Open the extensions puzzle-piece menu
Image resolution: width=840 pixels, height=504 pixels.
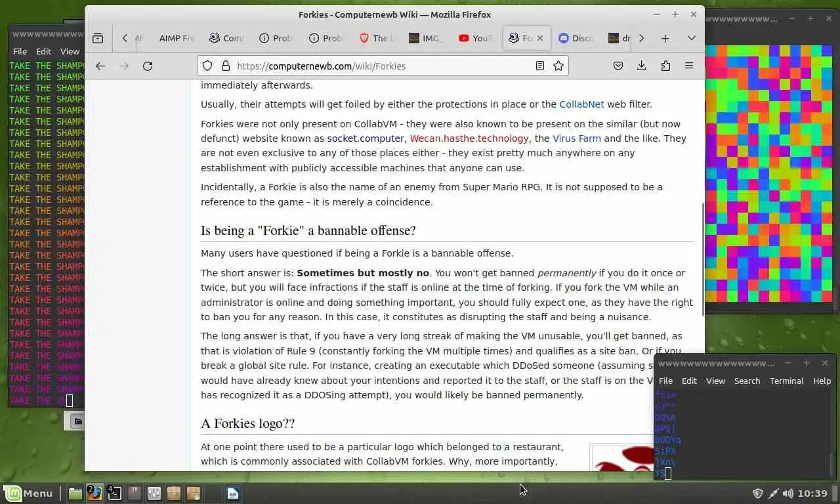[665, 66]
